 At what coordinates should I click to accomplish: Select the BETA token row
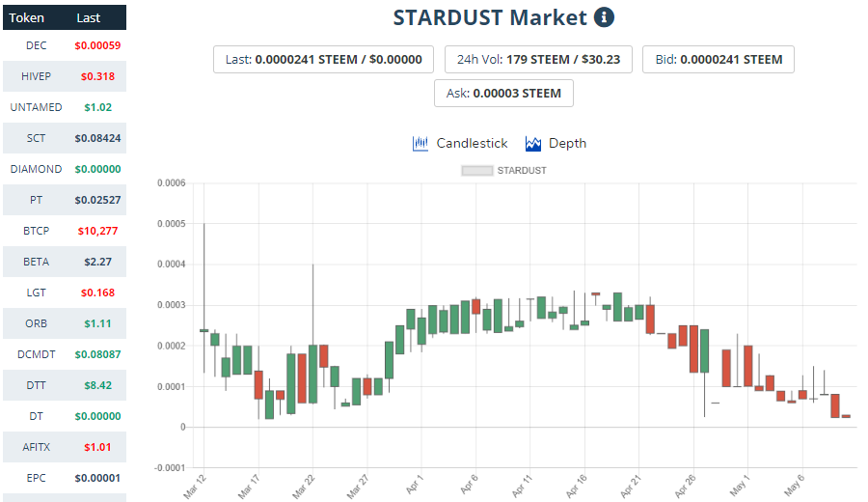pyautogui.click(x=65, y=262)
